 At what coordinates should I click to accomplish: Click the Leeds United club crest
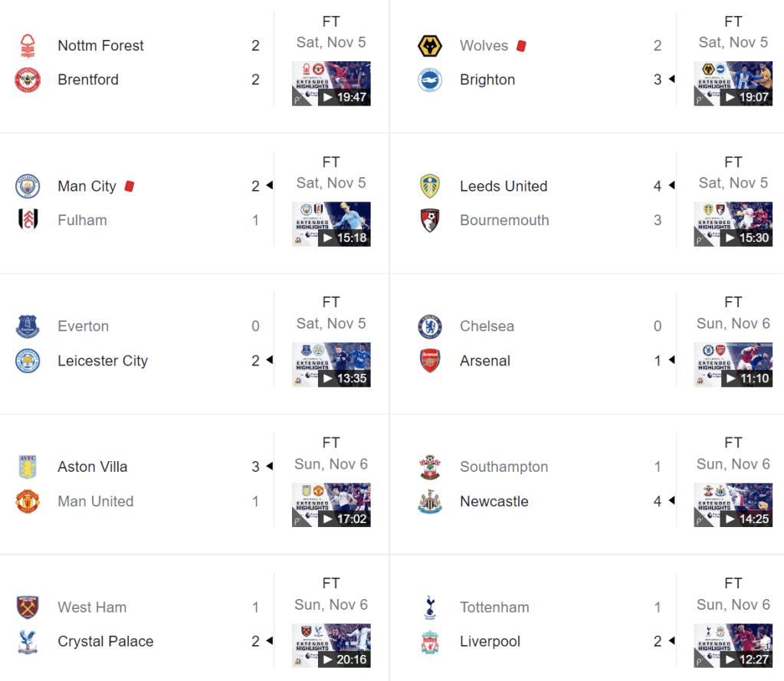[x=430, y=186]
